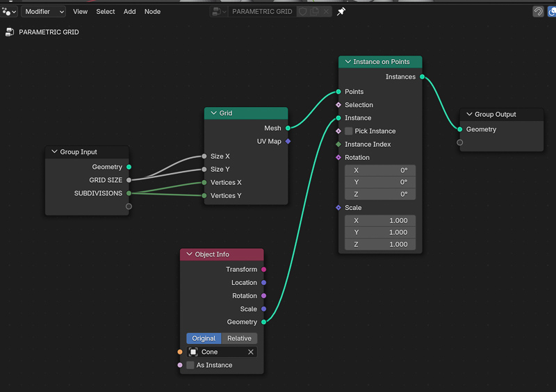The width and height of the screenshot is (556, 392).
Task: Click the fake user shield icon
Action: [x=302, y=12]
